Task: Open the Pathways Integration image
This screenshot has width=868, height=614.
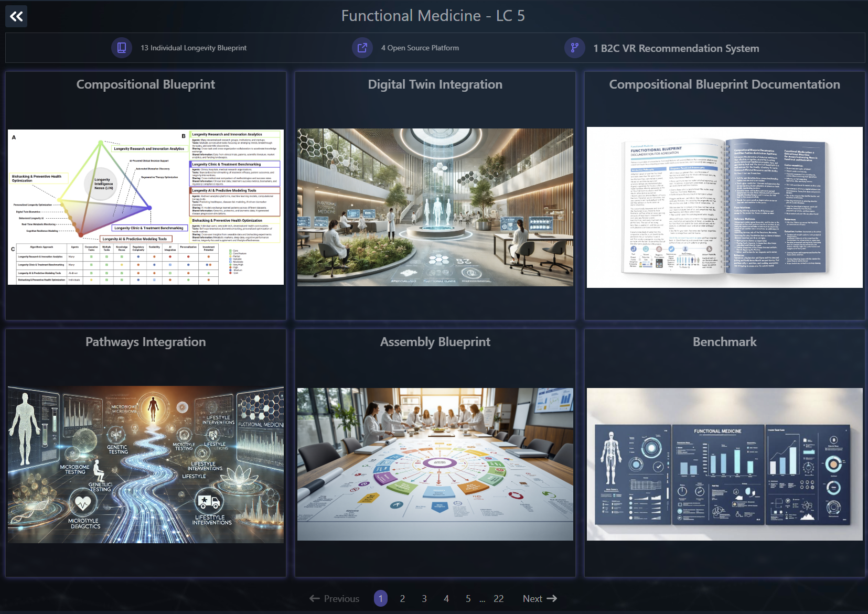Action: [x=146, y=465]
